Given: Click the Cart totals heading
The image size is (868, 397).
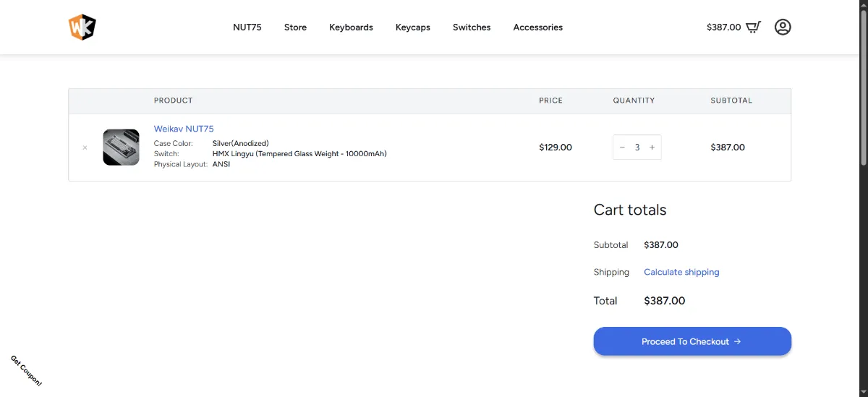Looking at the screenshot, I should 630,210.
